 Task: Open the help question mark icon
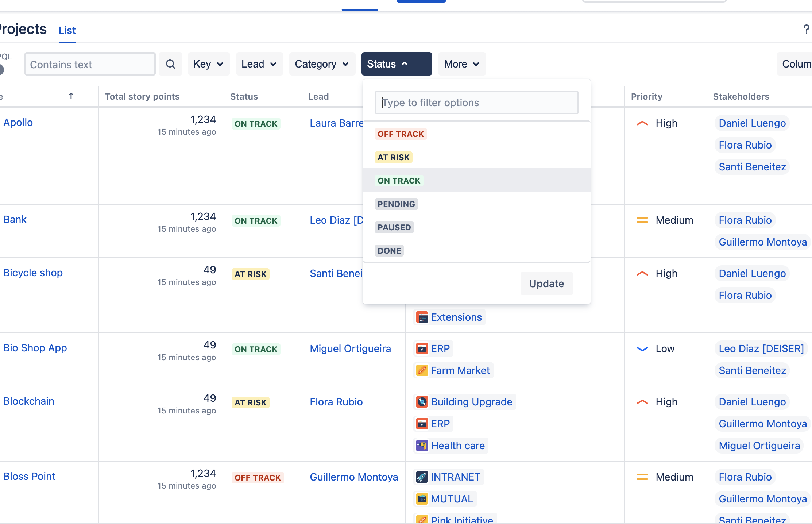pyautogui.click(x=806, y=29)
